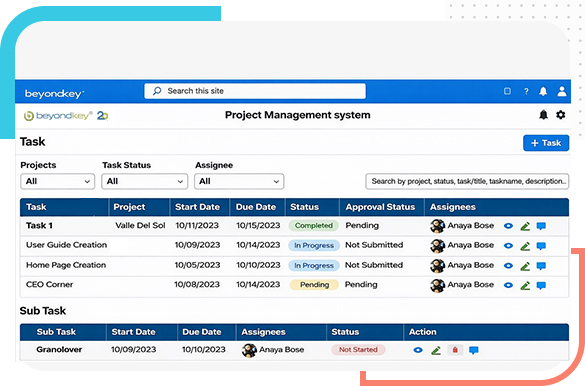Open user profile icon in blue header
This screenshot has height=386, width=585.
click(561, 91)
